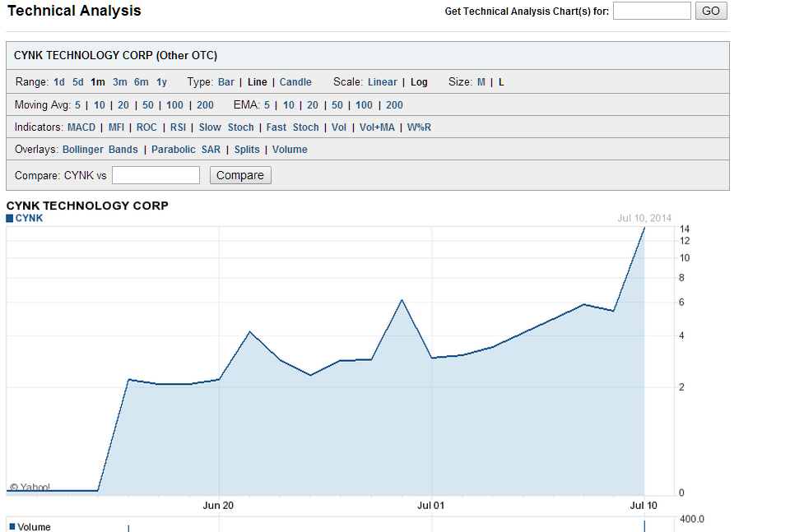Enable the Fast Stoch indicator
Screen dimensions: 790x532
click(293, 127)
